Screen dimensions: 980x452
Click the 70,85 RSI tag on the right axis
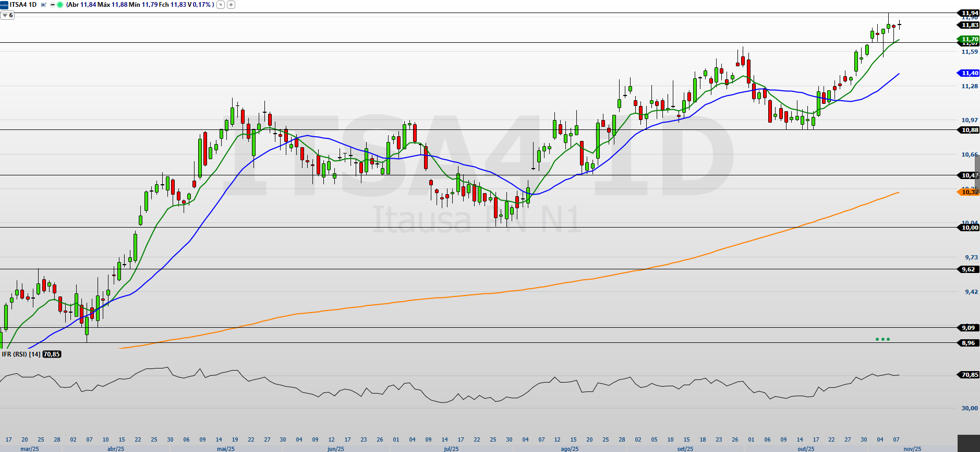[969, 375]
